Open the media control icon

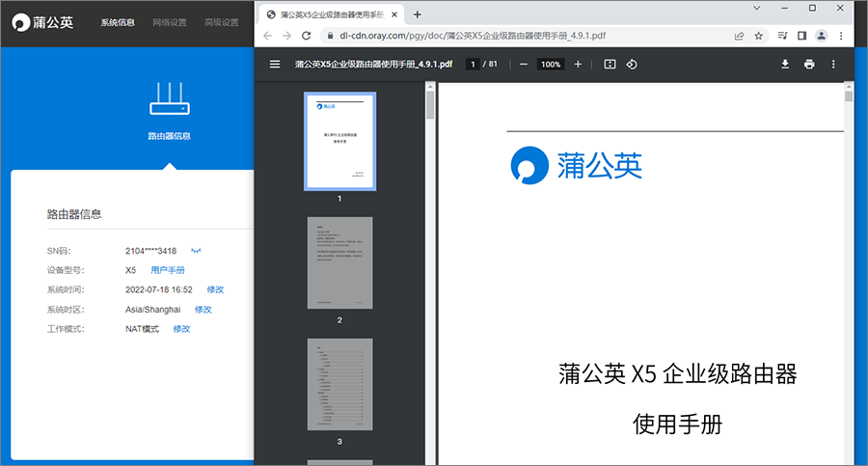(782, 36)
